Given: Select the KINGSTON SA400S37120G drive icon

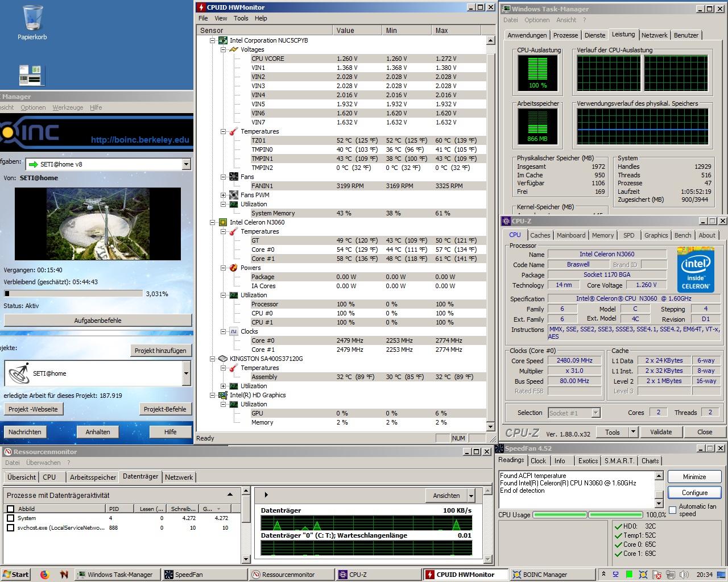Looking at the screenshot, I should click(223, 359).
